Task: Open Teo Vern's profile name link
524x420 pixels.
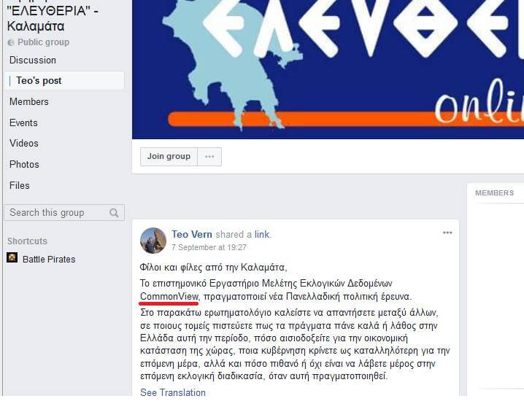Action: pos(192,234)
